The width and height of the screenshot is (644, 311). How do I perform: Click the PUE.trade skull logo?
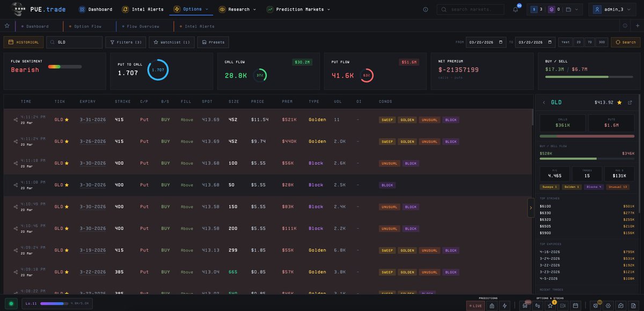click(18, 9)
